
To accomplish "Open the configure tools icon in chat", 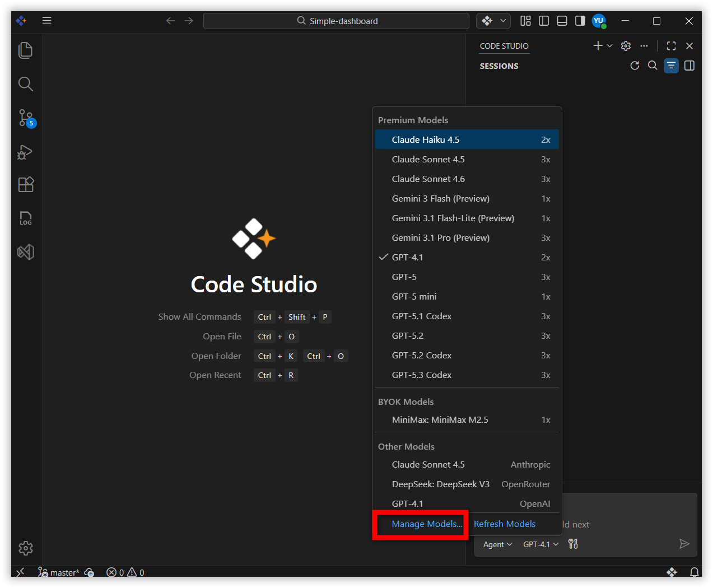I will click(x=573, y=544).
